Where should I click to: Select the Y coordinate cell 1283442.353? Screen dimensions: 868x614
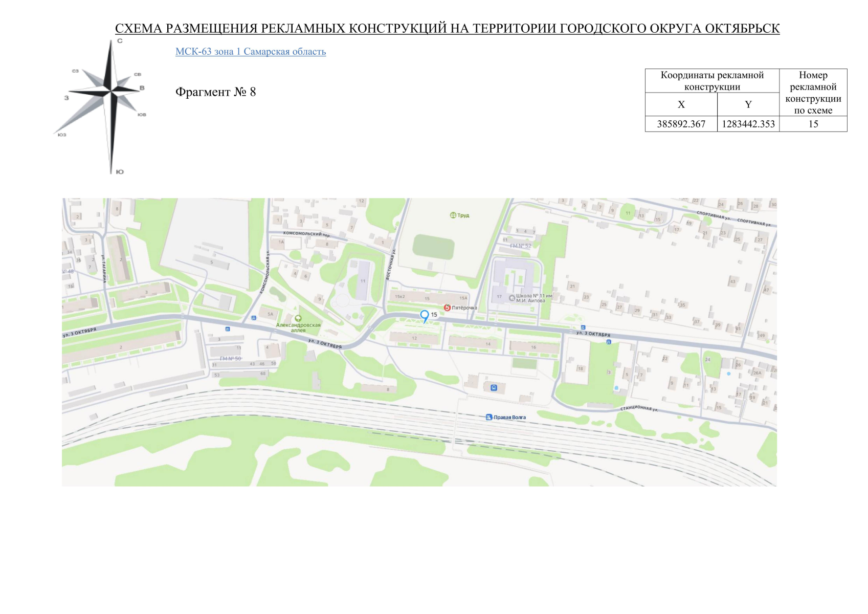pos(748,124)
